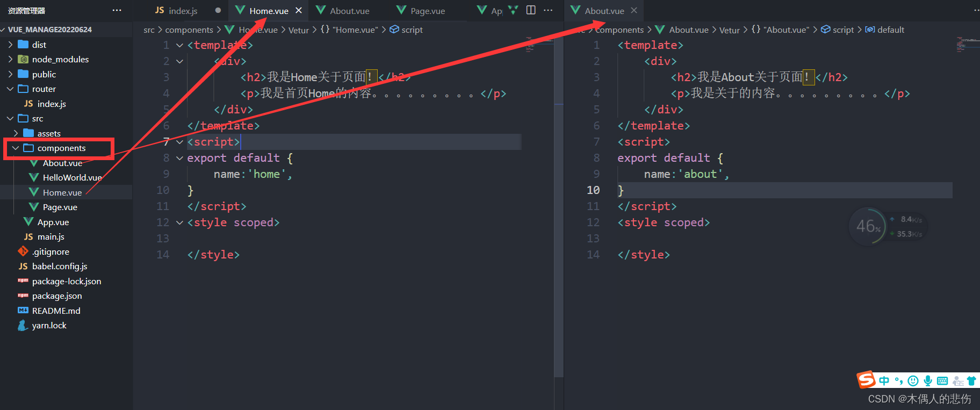Image resolution: width=980 pixels, height=410 pixels.
Task: Click the unsaved dot on index.js tab
Action: tap(218, 10)
